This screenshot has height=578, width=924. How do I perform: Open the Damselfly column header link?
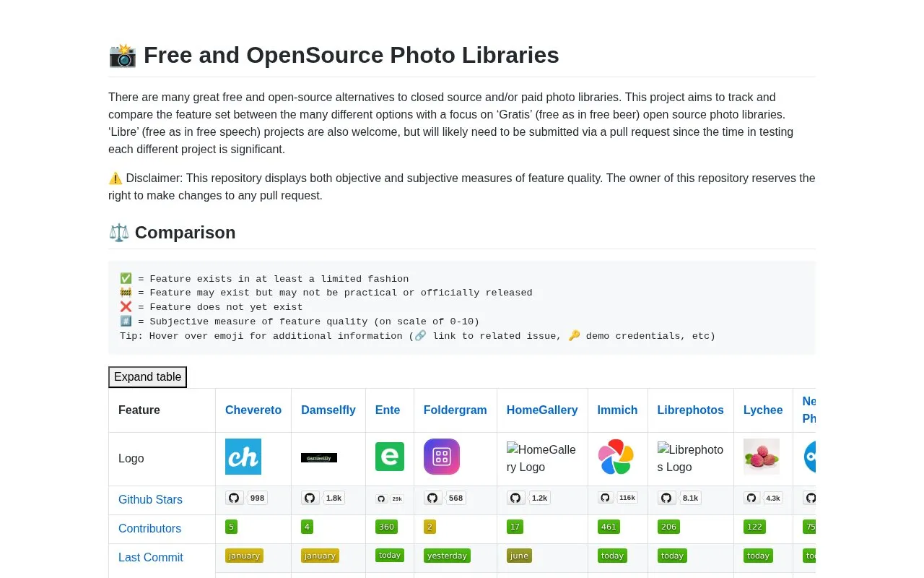pos(328,410)
